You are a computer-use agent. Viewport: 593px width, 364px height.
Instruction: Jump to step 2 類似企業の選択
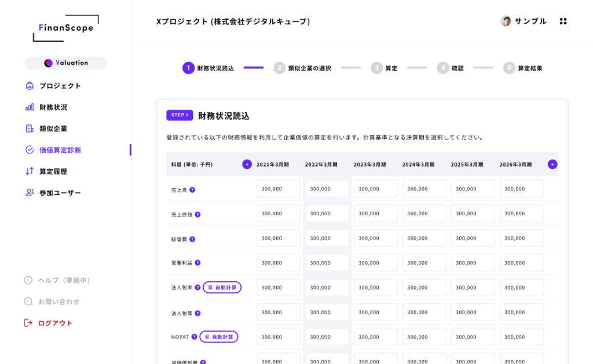302,68
